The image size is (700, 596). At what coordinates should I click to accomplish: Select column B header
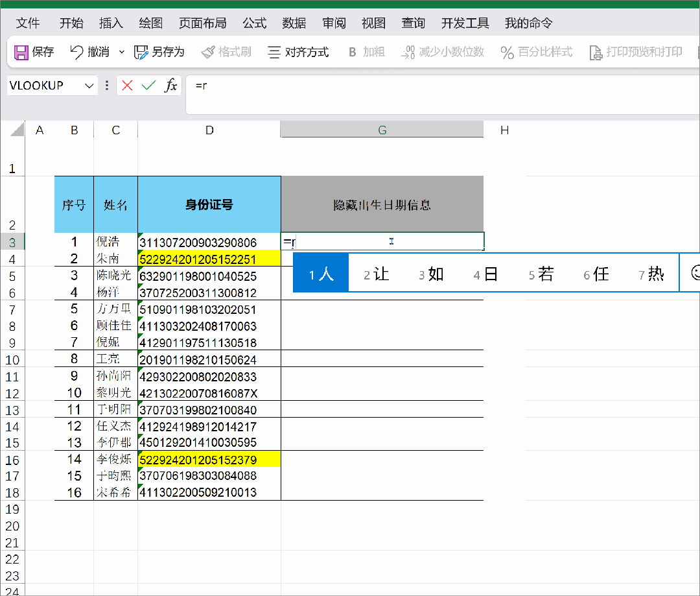(x=74, y=130)
